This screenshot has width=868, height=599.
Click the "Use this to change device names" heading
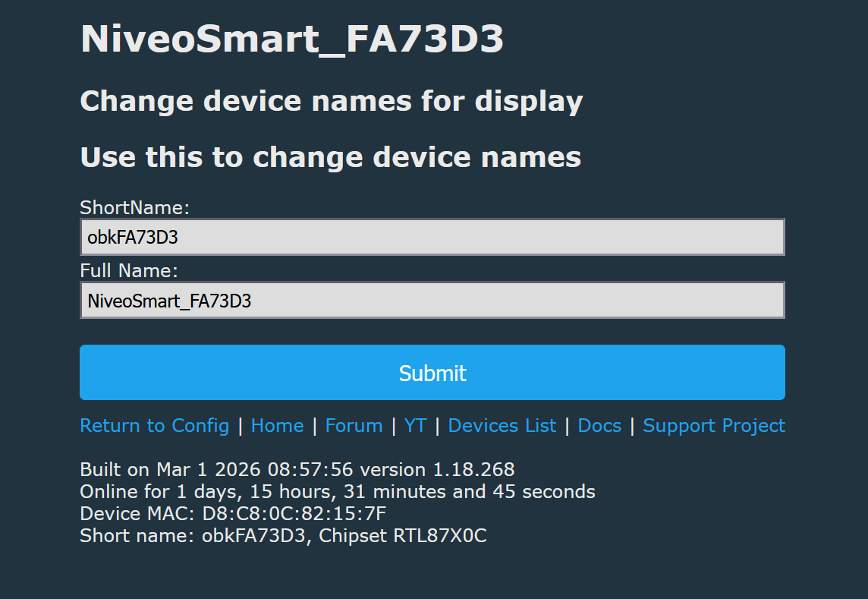tap(331, 157)
